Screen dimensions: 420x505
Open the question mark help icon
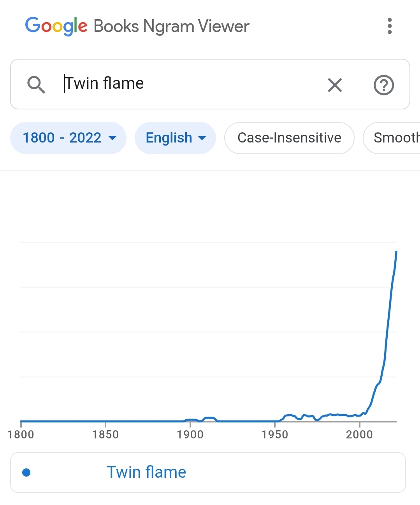coord(384,85)
